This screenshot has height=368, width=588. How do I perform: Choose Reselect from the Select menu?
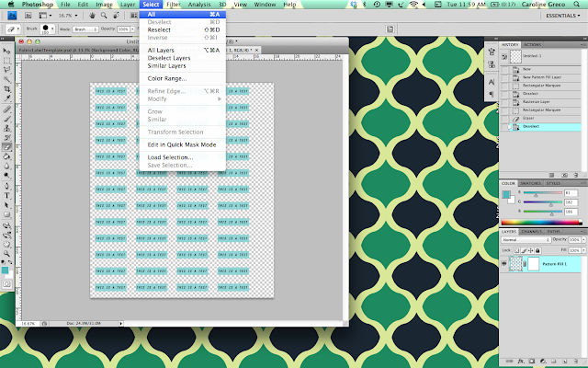[183, 29]
